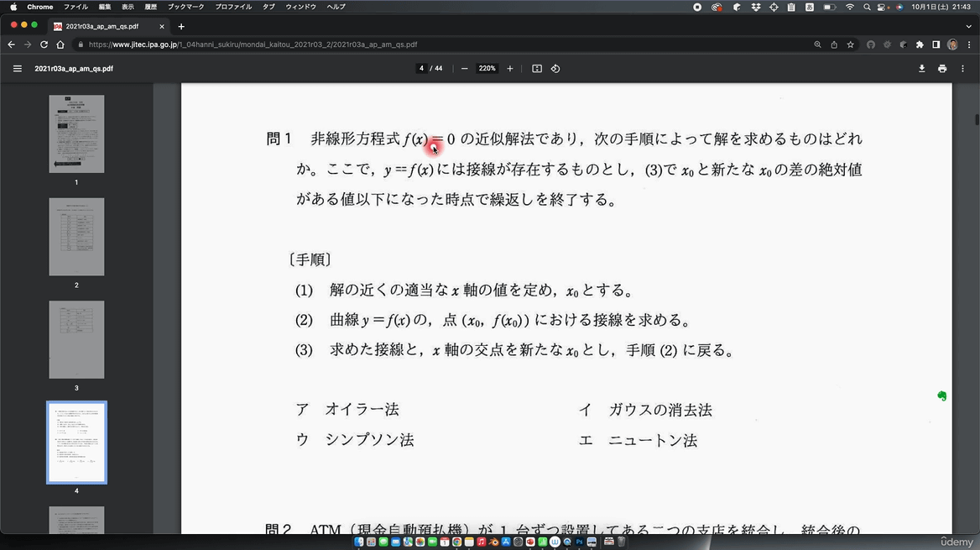Print the PDF document
This screenshot has height=550, width=980.
pyautogui.click(x=942, y=69)
